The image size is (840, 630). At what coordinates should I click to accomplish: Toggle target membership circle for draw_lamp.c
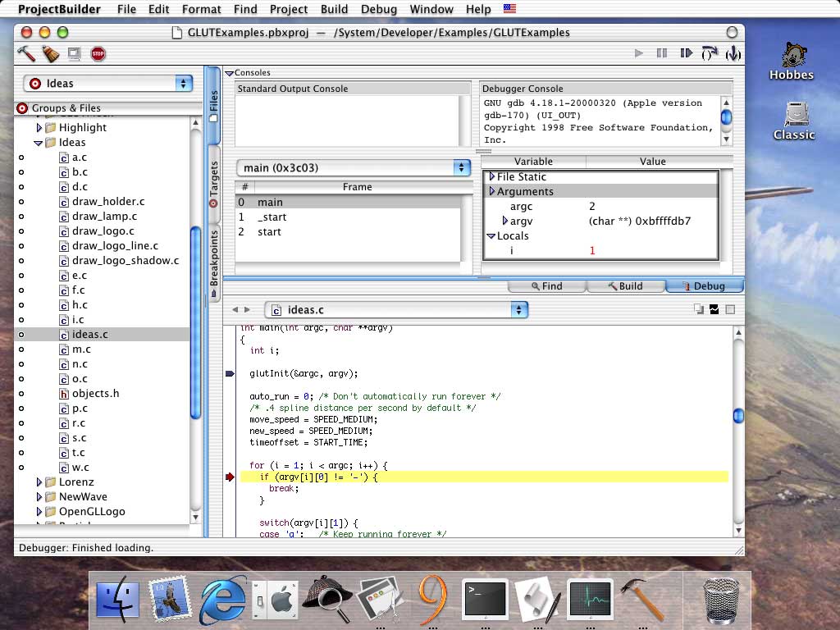coord(21,217)
